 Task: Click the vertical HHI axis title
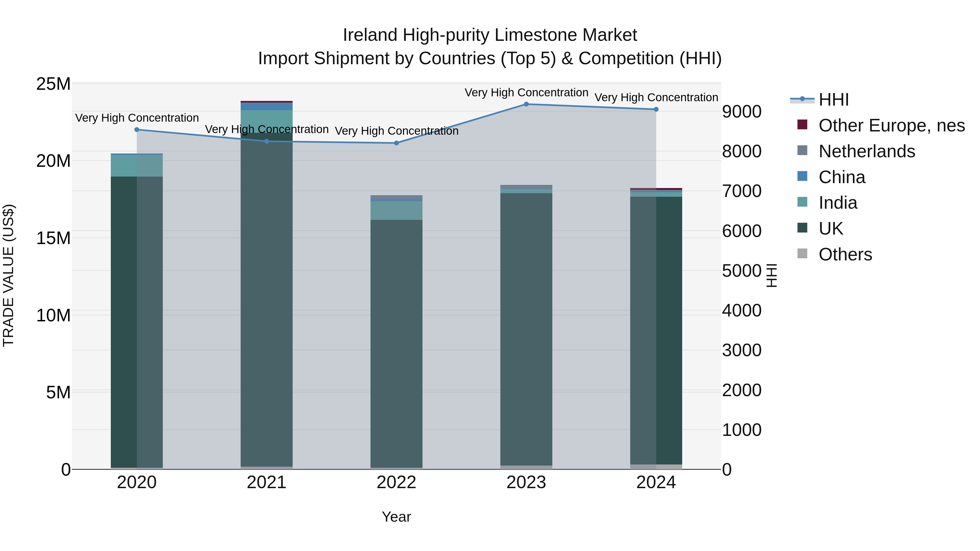coord(771,276)
